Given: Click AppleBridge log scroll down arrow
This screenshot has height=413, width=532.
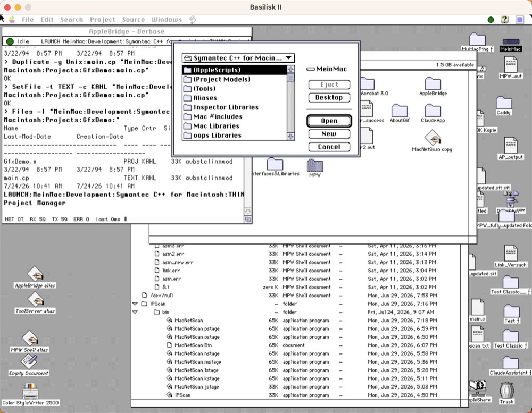Looking at the screenshot, I should [x=248, y=212].
